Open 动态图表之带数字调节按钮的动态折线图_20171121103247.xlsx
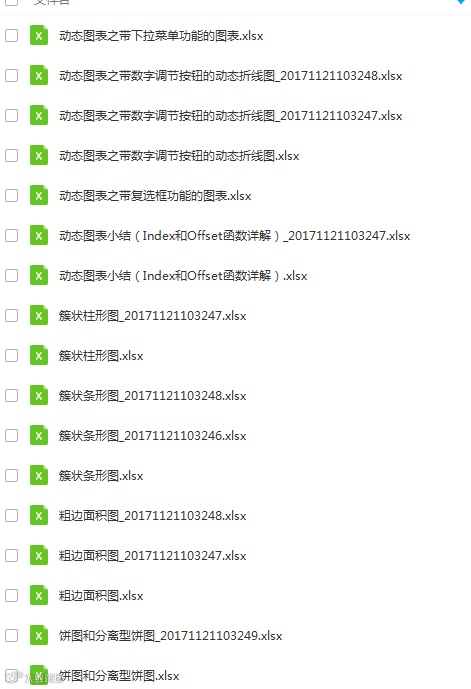 click(231, 116)
